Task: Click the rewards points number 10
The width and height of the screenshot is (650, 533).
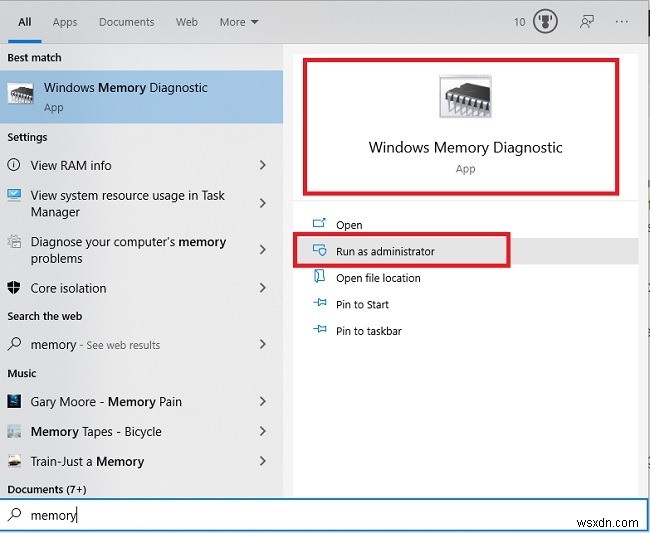Action: (x=519, y=22)
